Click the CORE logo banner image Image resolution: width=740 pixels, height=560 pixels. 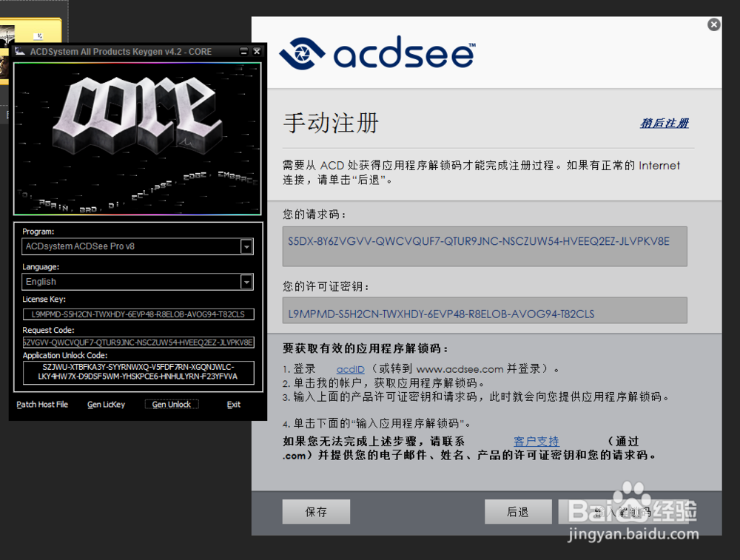pos(138,138)
